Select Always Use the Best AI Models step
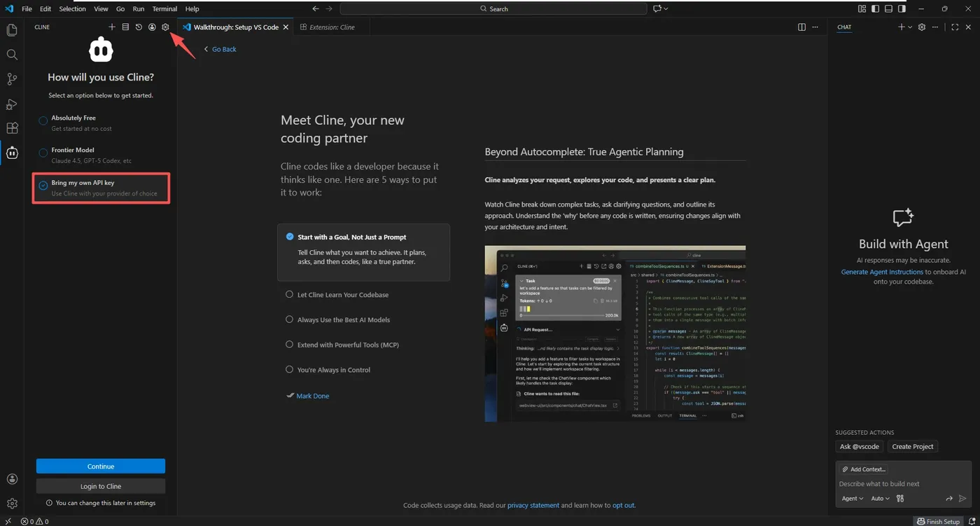Image resolution: width=980 pixels, height=526 pixels. pos(343,320)
